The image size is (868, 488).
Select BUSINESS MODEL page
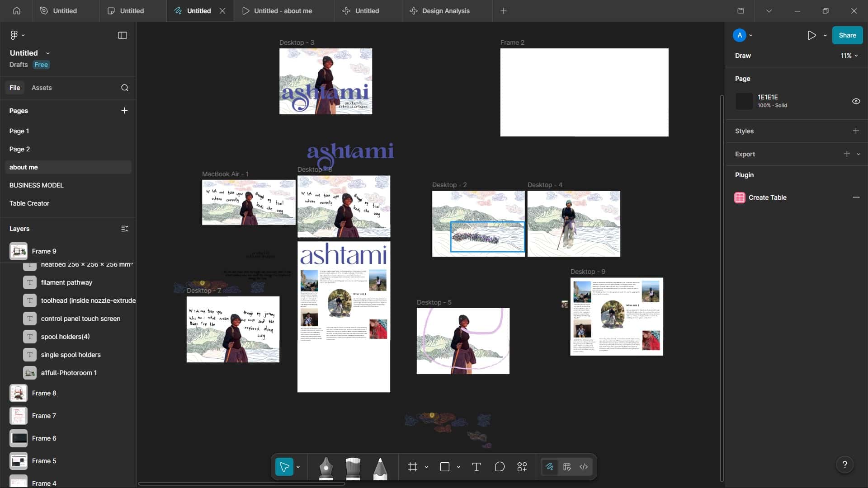click(37, 185)
